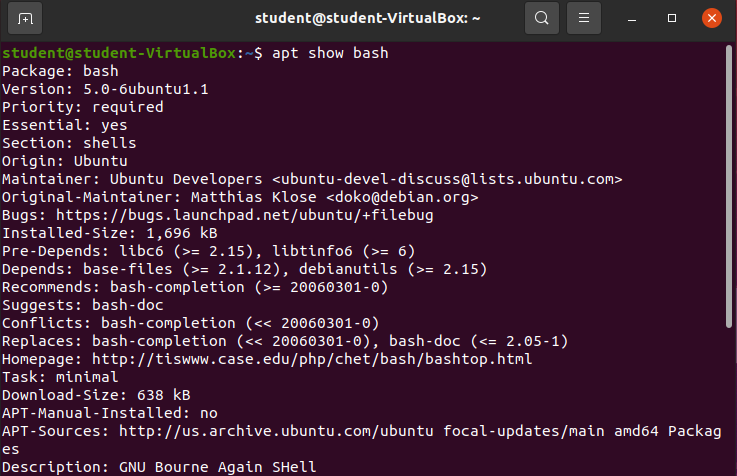Open a new terminal tab
Image resolution: width=737 pixels, height=476 pixels.
point(24,18)
